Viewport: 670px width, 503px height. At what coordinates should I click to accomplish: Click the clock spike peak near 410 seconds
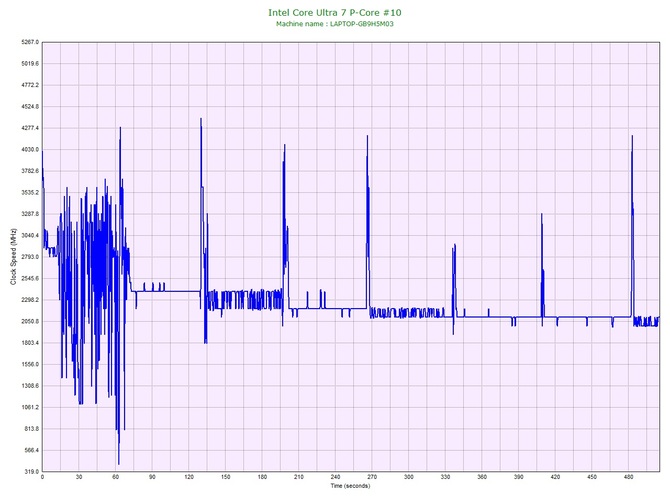[x=542, y=214]
